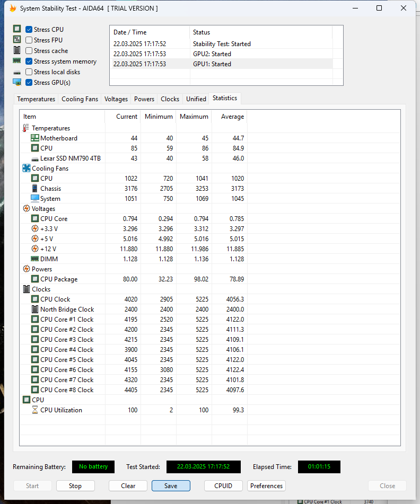Open the Unified tab
420x504 pixels.
pos(196,99)
